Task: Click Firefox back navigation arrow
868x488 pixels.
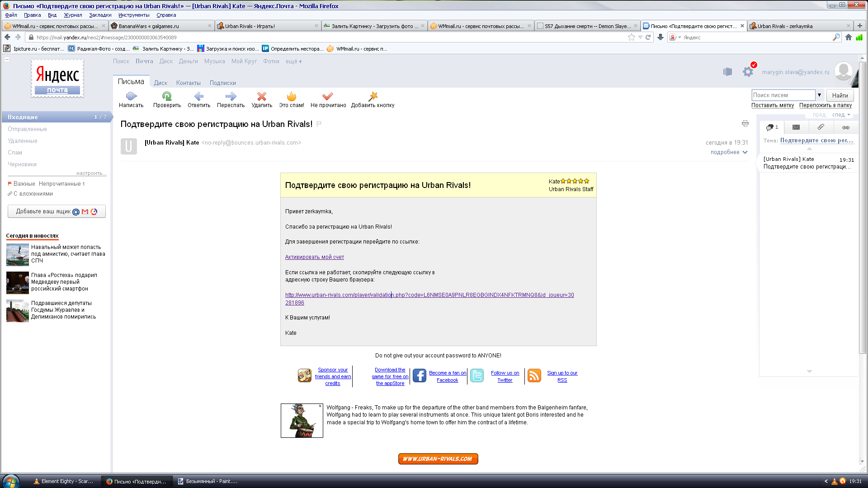Action: [7, 38]
